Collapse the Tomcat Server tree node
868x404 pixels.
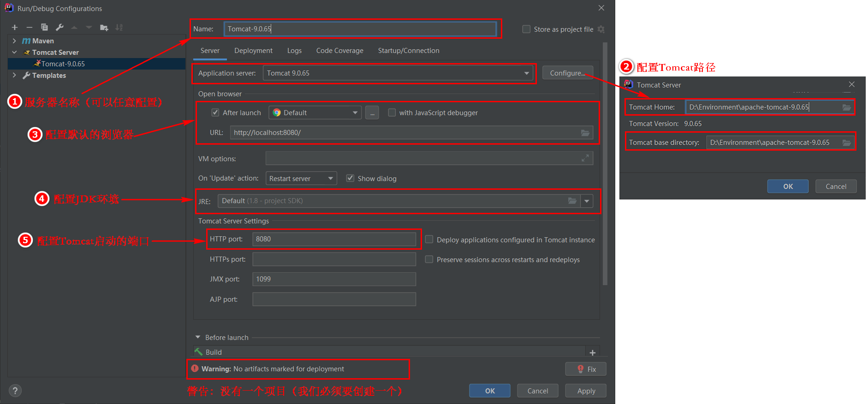14,53
